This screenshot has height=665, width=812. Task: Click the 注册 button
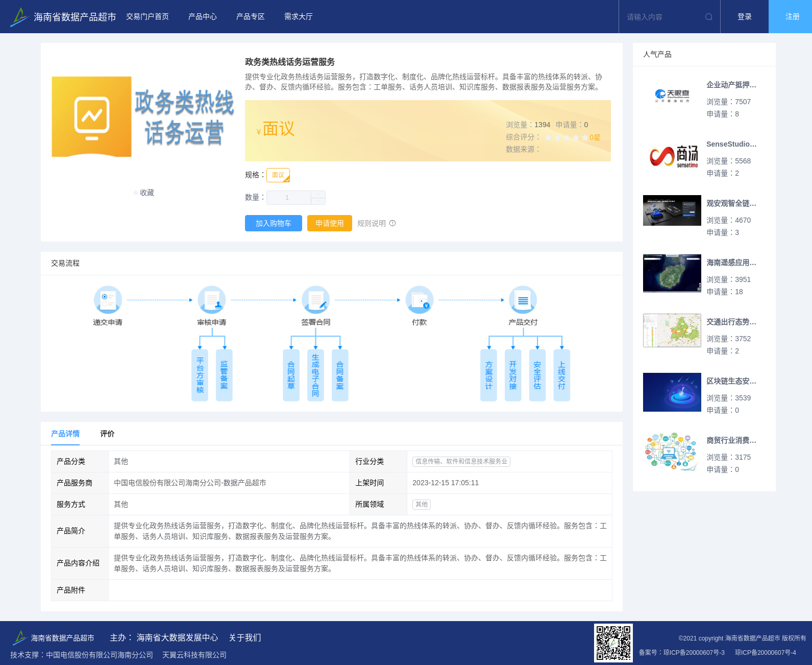pos(791,17)
